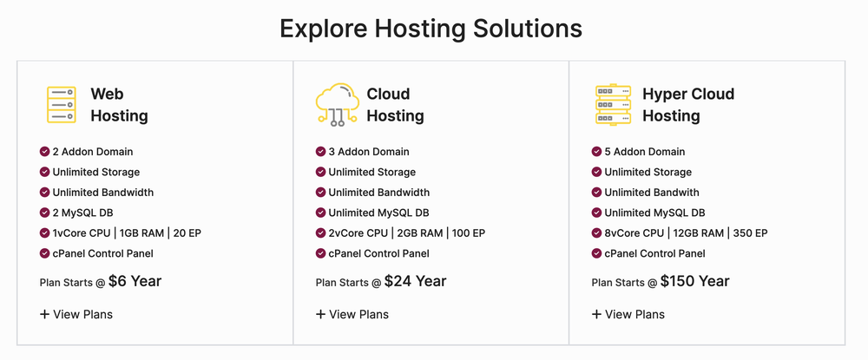This screenshot has width=868, height=360.
Task: Click "Unlimited MySQL DB" in Hyper Cloud card
Action: tap(654, 213)
